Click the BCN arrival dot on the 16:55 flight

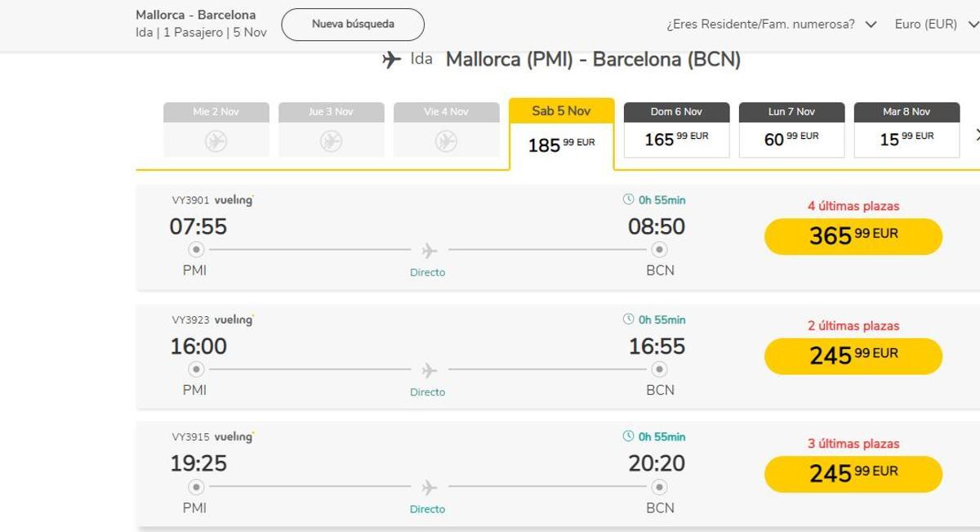[661, 369]
